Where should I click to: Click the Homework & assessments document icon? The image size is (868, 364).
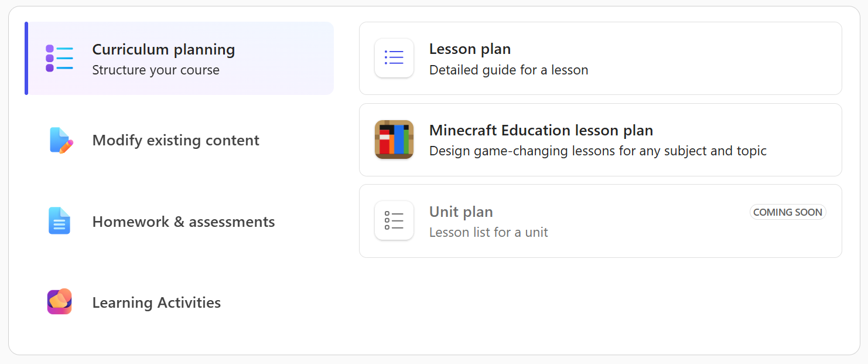coord(59,222)
